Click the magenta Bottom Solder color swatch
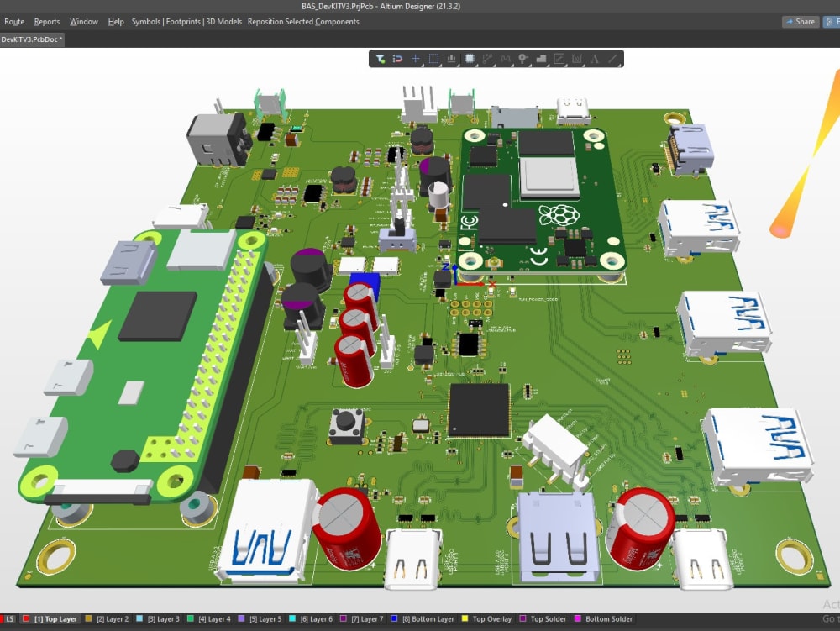This screenshot has height=631, width=840. tap(578, 618)
